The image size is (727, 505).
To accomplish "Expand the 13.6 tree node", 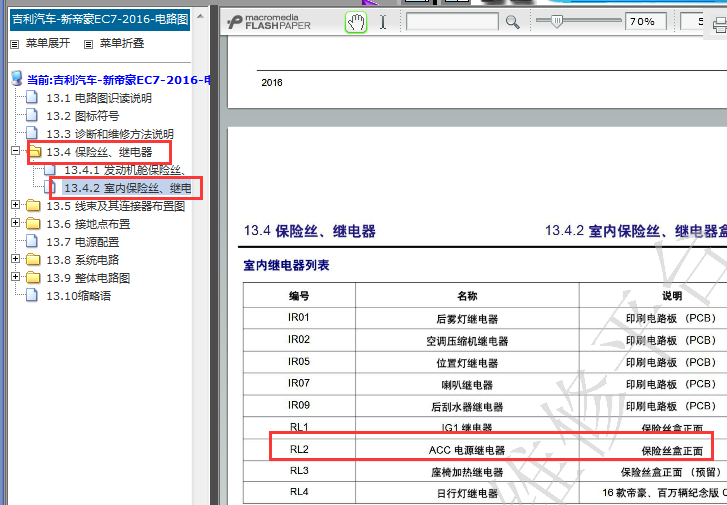I will (15, 223).
